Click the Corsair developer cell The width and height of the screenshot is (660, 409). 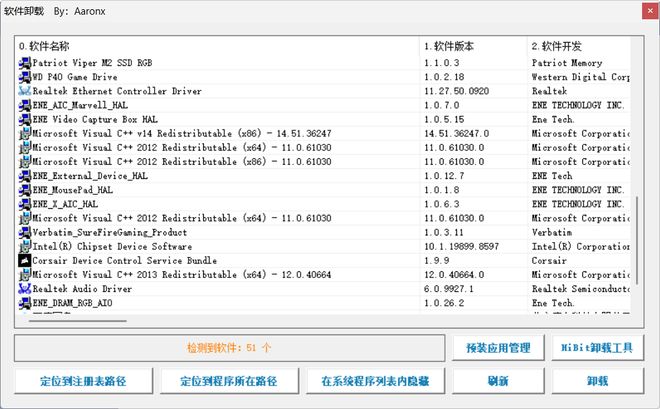(x=549, y=260)
